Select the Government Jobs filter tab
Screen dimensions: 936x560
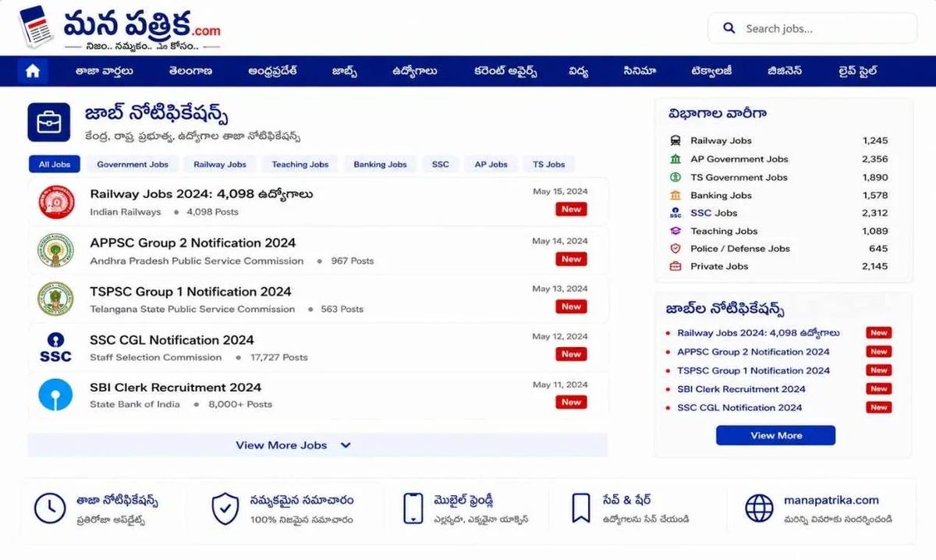pos(133,165)
